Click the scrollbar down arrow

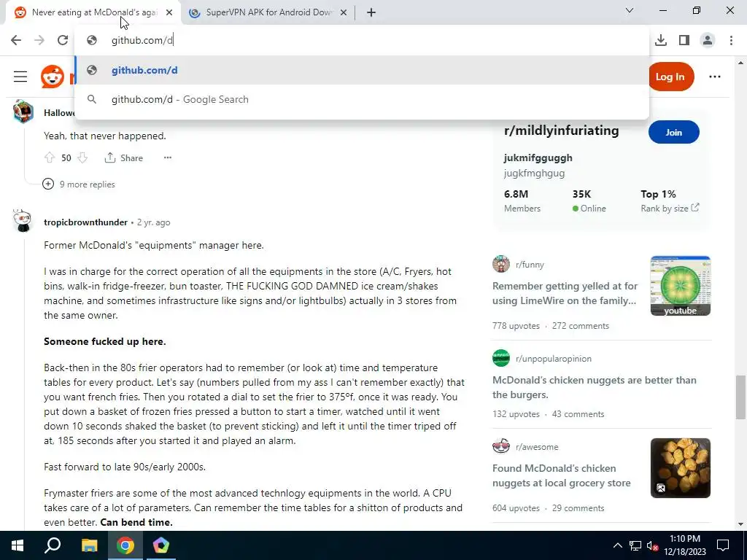[x=740, y=524]
